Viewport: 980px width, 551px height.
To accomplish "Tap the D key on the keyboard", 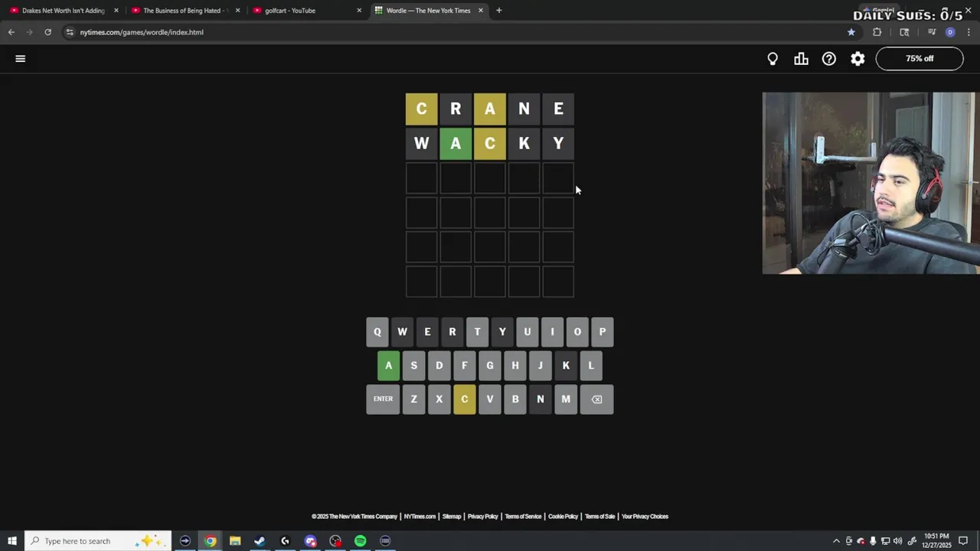I will 439,365.
